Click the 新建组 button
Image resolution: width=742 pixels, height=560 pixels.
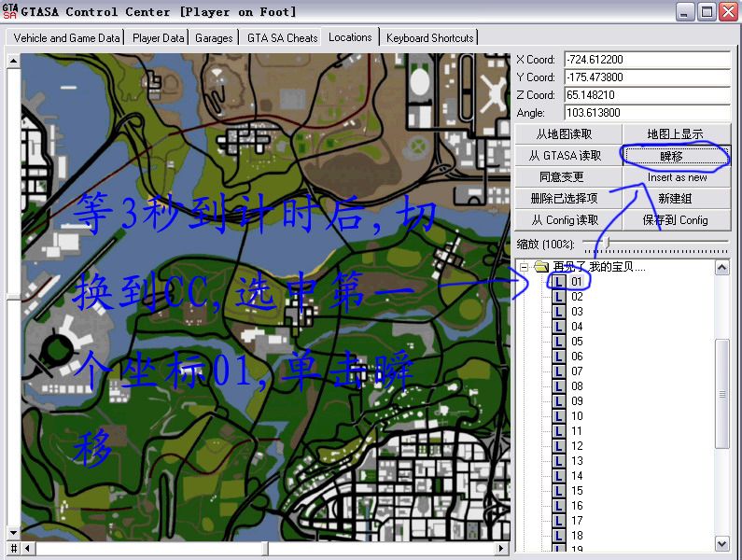coord(677,199)
